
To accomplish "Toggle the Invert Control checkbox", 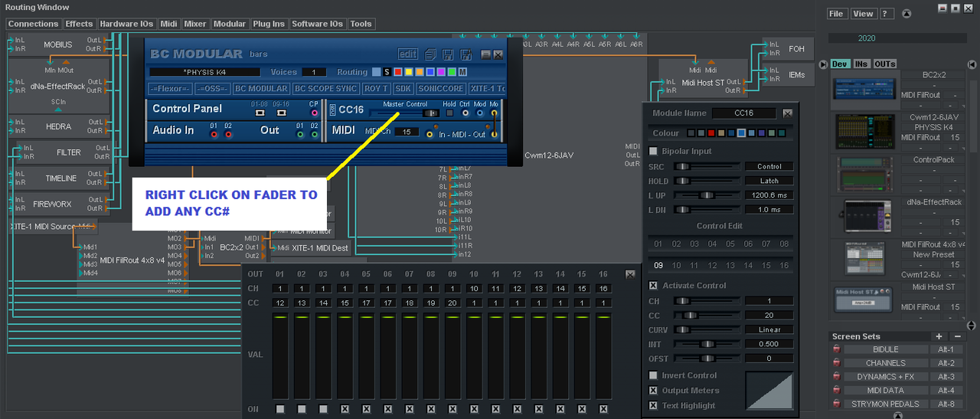I will tap(653, 375).
